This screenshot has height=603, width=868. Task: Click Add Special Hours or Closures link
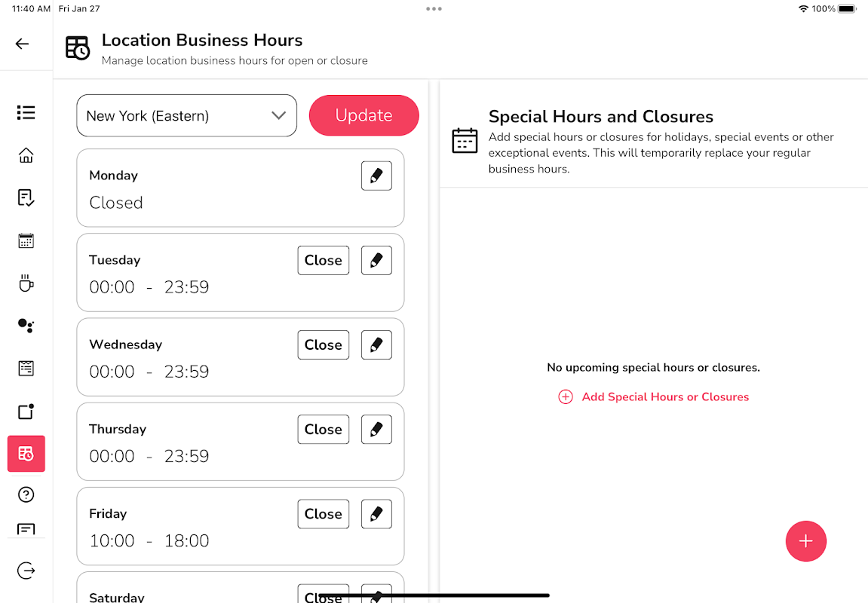(653, 396)
